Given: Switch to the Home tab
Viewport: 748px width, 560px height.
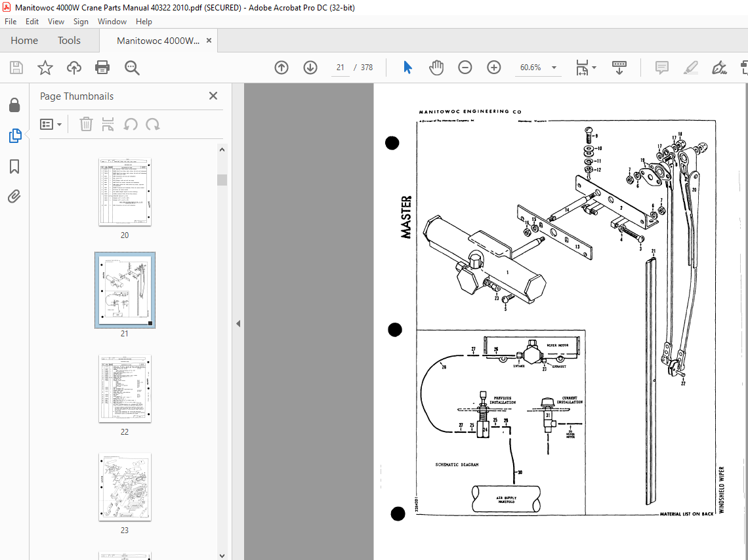Looking at the screenshot, I should [x=24, y=41].
